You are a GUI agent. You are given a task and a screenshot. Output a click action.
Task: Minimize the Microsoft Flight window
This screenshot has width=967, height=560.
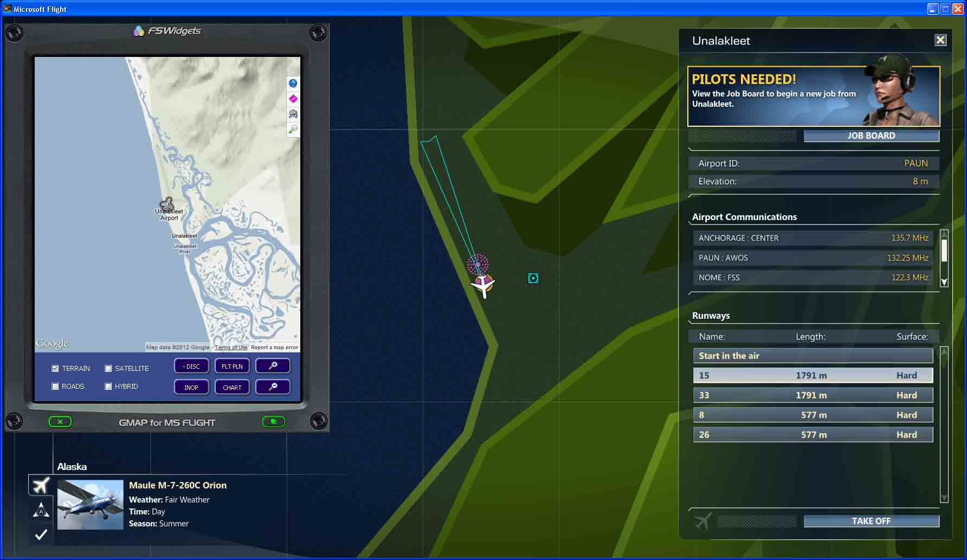[933, 9]
